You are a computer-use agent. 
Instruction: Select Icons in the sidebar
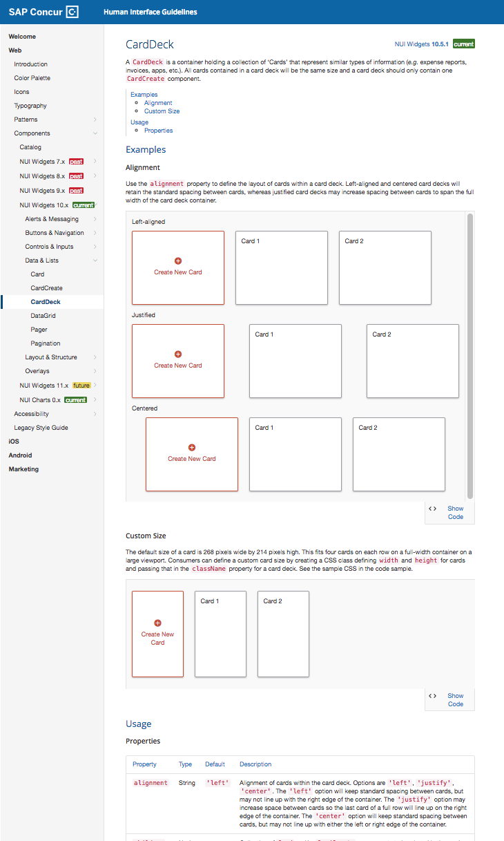21,92
